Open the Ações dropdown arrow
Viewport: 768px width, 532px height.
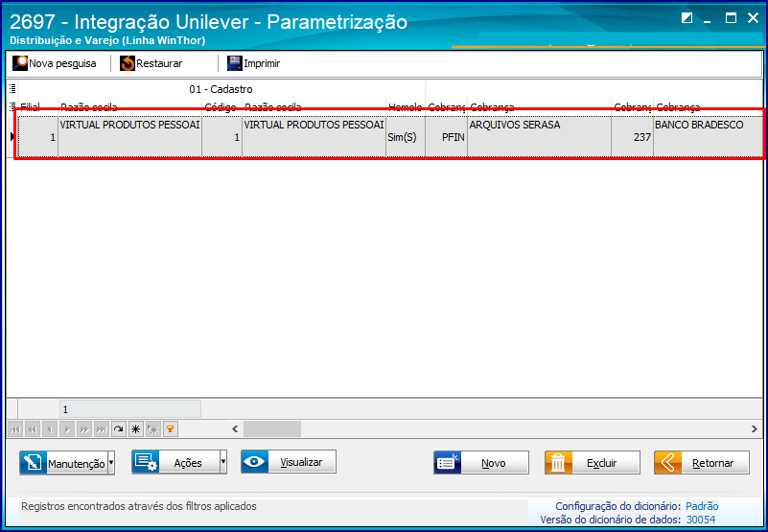tap(223, 462)
